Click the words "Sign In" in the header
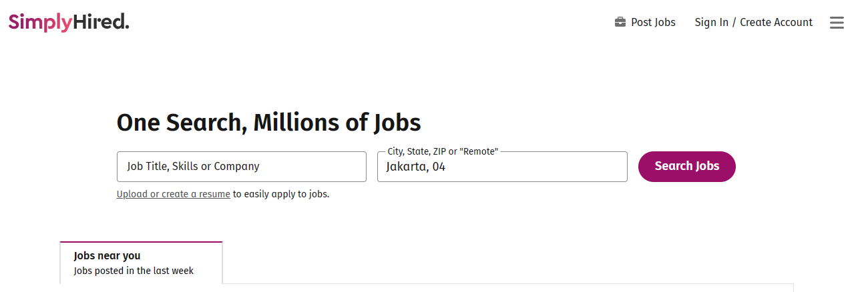This screenshot has height=292, width=868. [711, 23]
